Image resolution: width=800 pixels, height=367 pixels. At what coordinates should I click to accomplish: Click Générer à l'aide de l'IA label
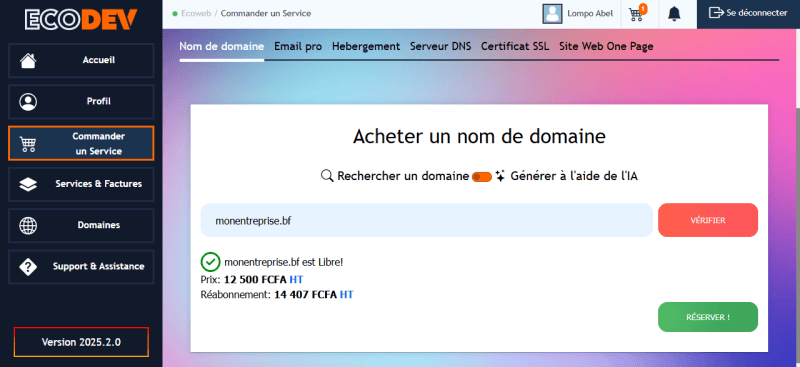[574, 177]
